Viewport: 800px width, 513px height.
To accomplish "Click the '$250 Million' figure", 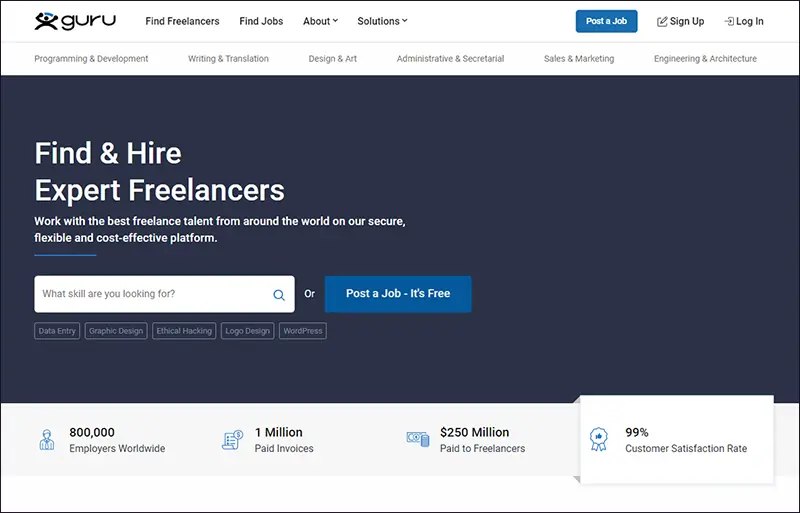I will (x=474, y=432).
